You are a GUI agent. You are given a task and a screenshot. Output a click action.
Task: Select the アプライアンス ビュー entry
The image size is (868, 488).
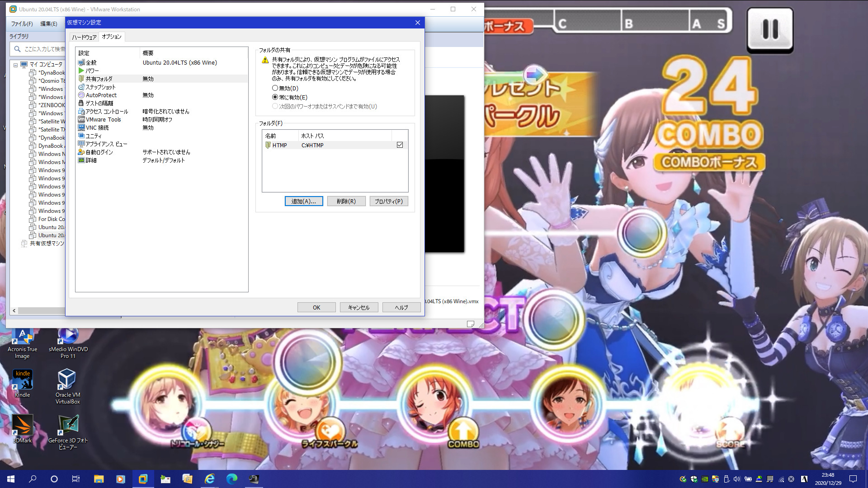click(x=161, y=144)
